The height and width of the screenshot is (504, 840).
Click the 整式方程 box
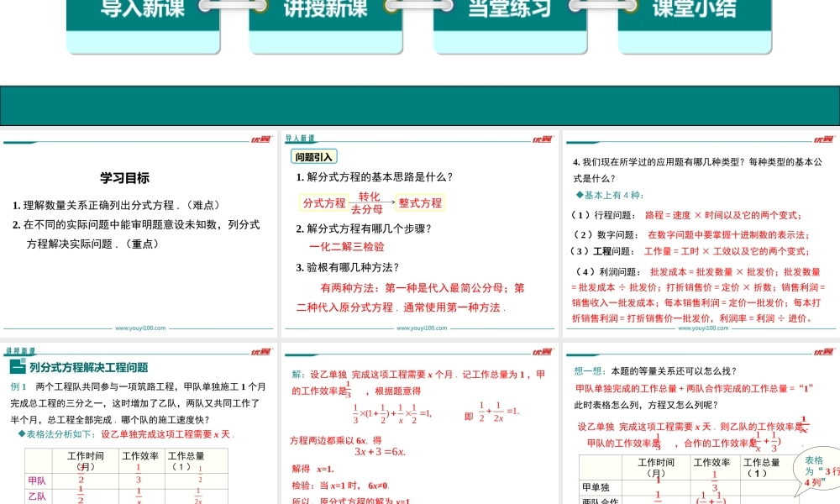point(420,202)
